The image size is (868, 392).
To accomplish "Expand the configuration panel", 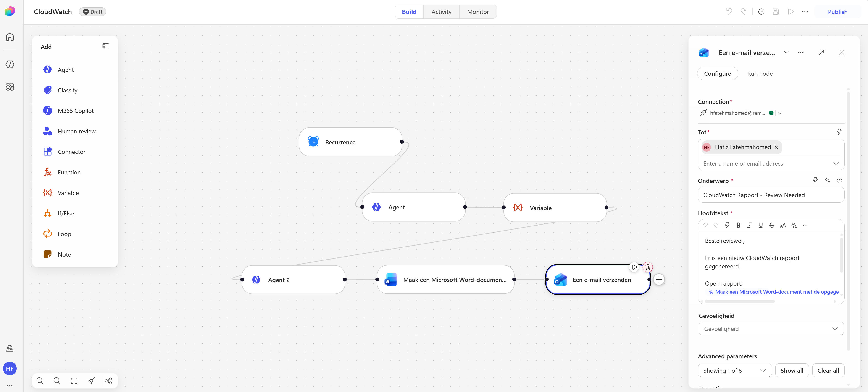I will click(x=821, y=52).
